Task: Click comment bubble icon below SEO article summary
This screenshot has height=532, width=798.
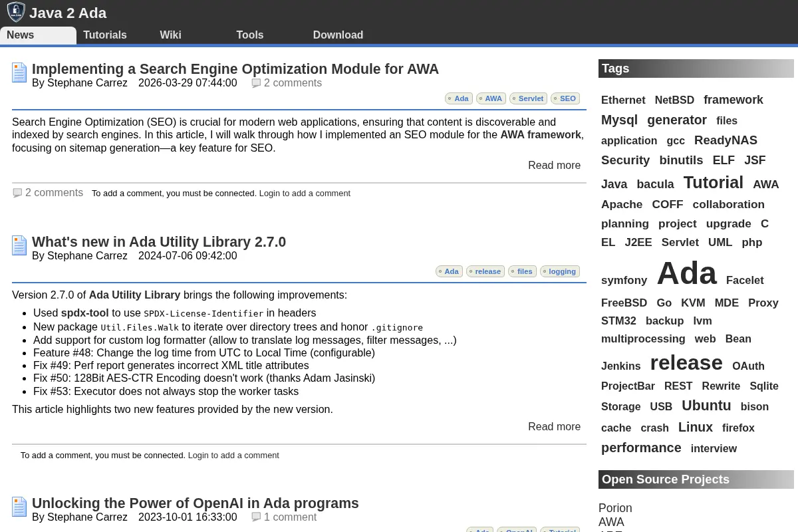Action: coord(17,193)
